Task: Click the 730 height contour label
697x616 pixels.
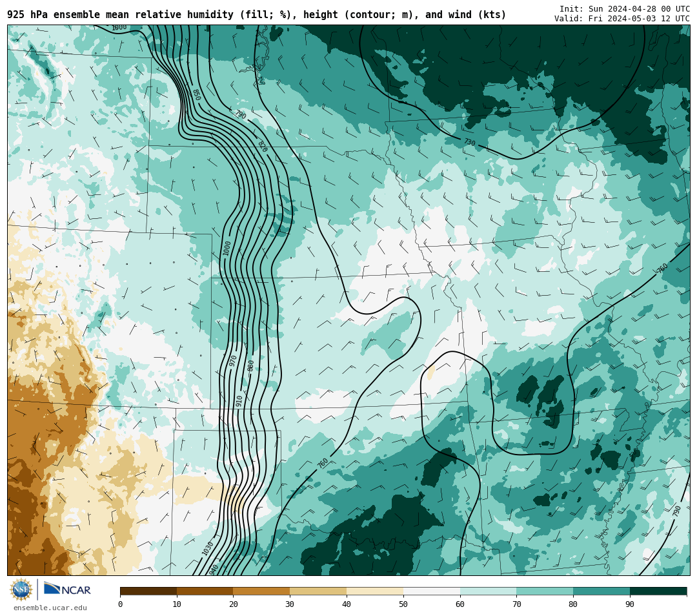Action: click(x=470, y=142)
